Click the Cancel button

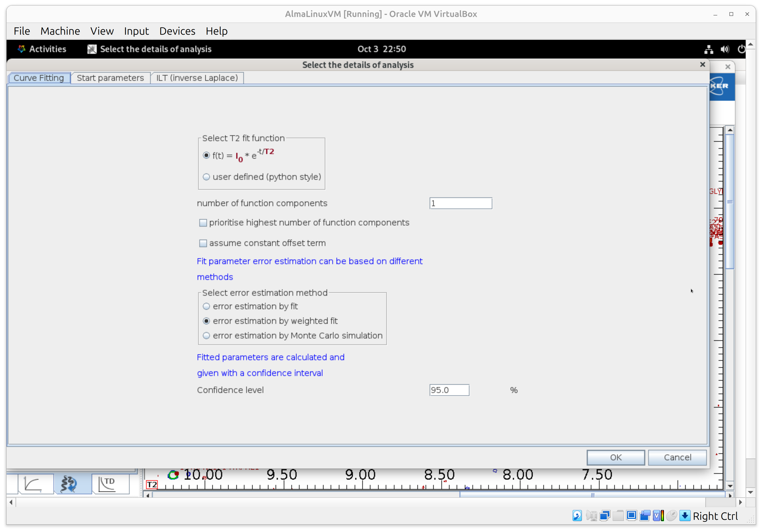[x=677, y=457]
